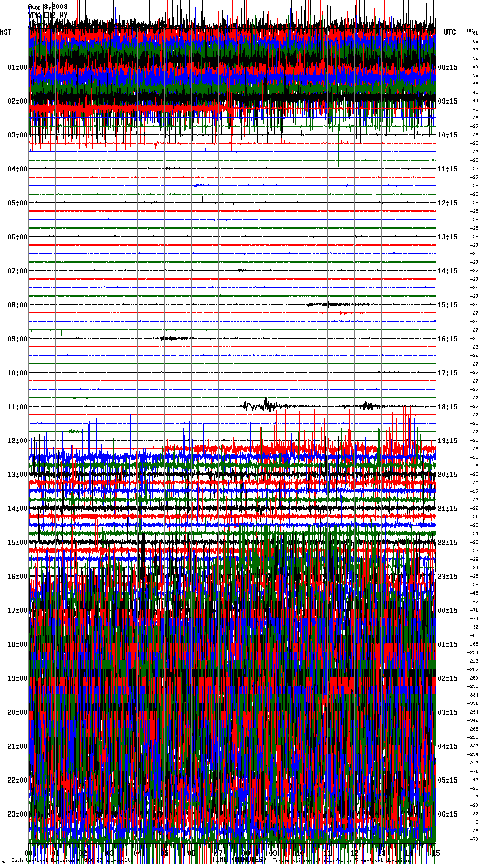
Task: Select the 21:00 MST time label
Action: point(18,746)
